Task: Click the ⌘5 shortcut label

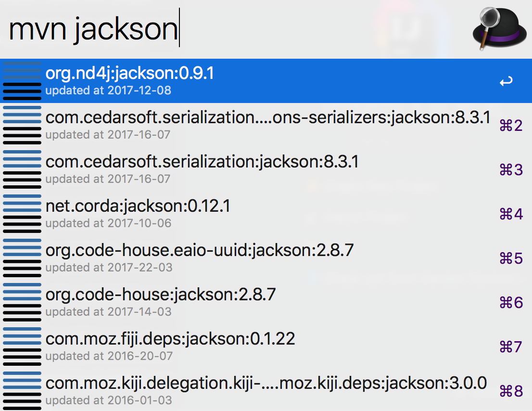Action: pos(511,258)
